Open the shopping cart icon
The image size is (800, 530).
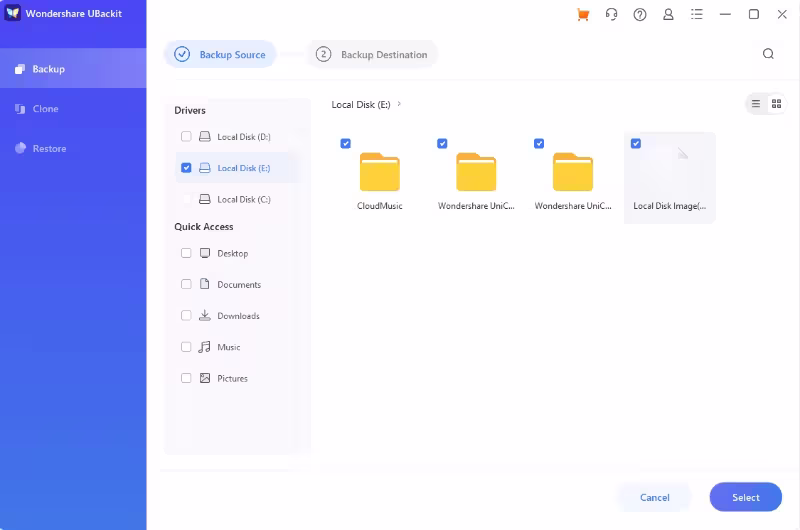coord(583,14)
